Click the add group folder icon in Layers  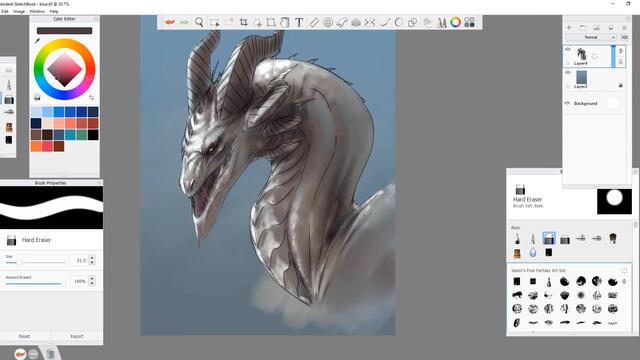click(583, 28)
